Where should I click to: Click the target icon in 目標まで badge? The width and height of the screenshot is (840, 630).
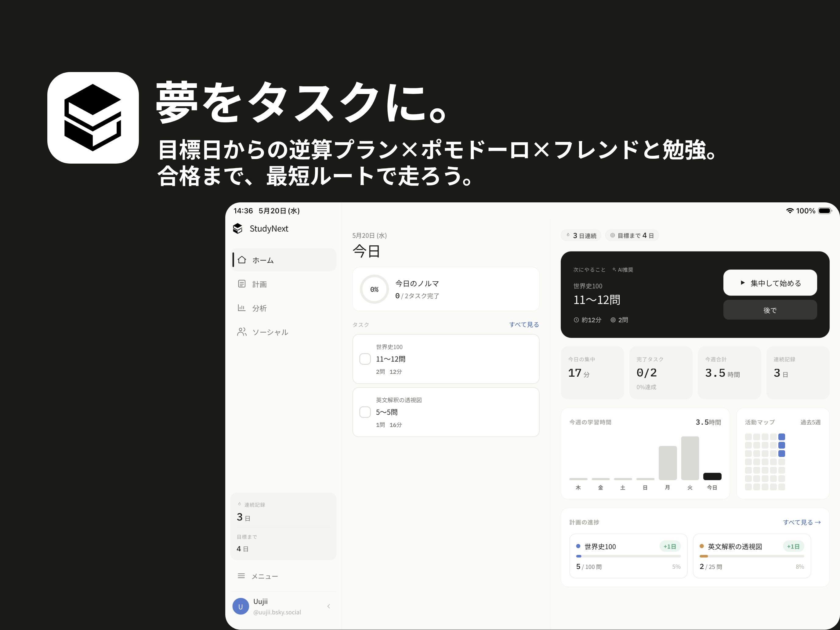click(613, 235)
